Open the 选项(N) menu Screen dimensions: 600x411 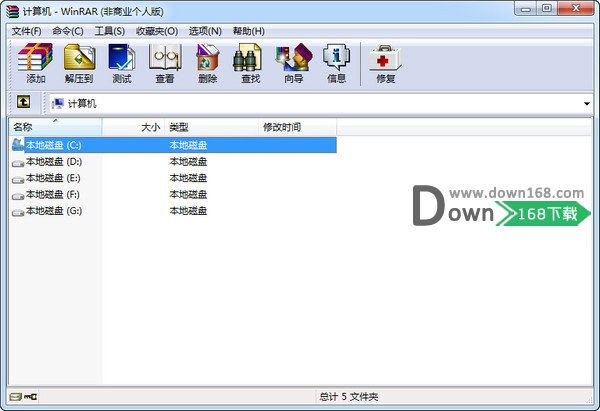(205, 31)
